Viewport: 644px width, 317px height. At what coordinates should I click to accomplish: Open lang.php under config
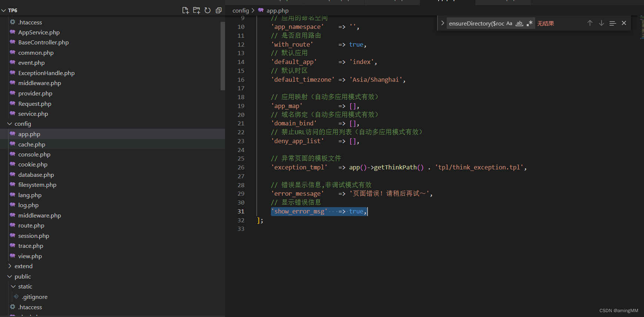point(30,195)
